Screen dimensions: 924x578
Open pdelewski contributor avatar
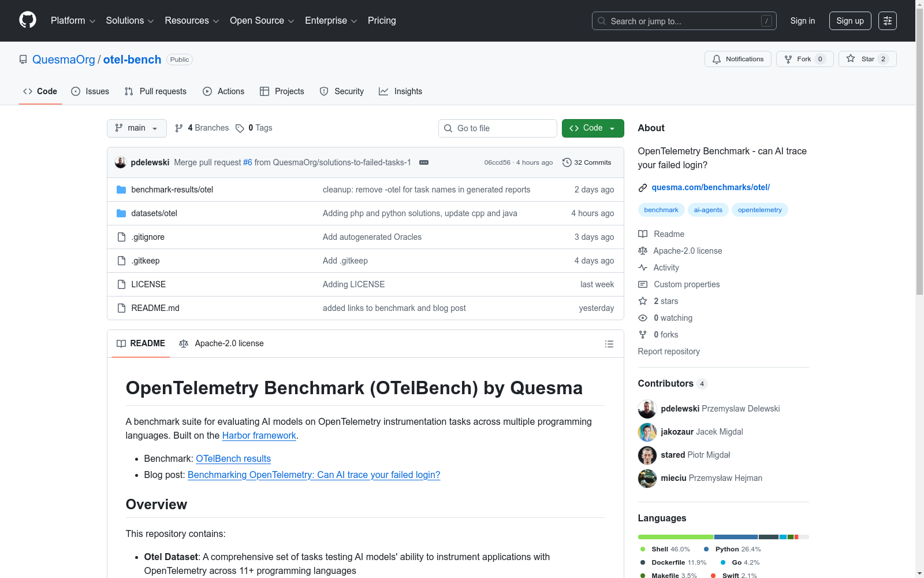(647, 409)
